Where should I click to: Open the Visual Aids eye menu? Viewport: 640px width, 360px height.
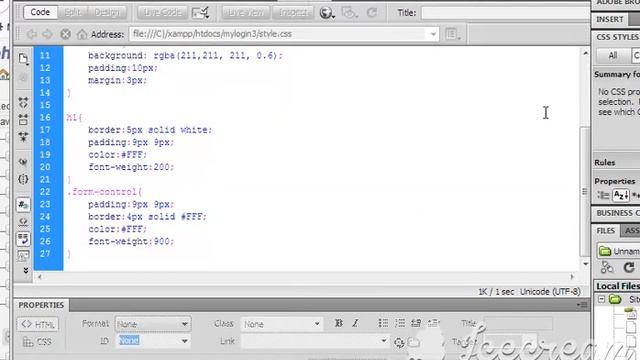point(349,13)
